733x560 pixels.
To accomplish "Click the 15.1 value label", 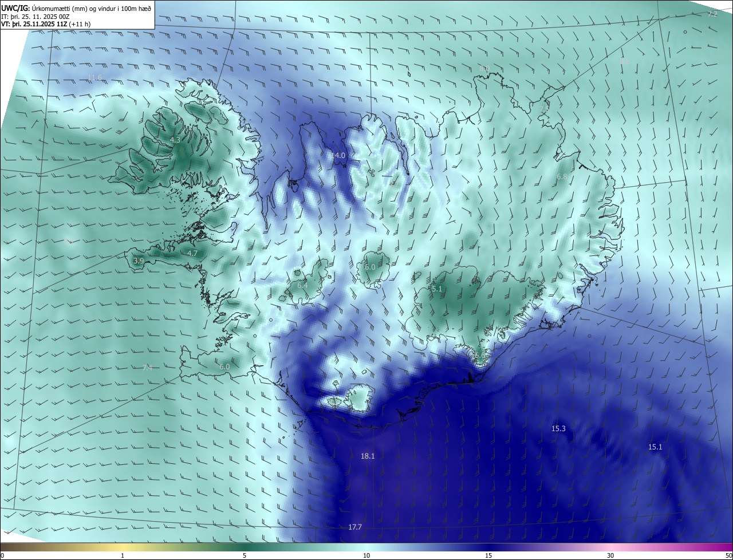I will (655, 447).
